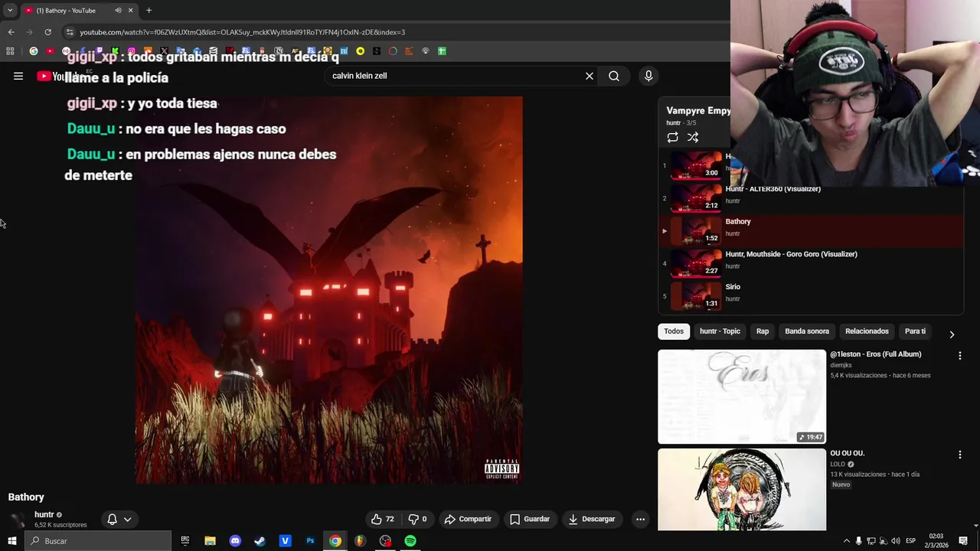Go back in browser navigation

[11, 32]
